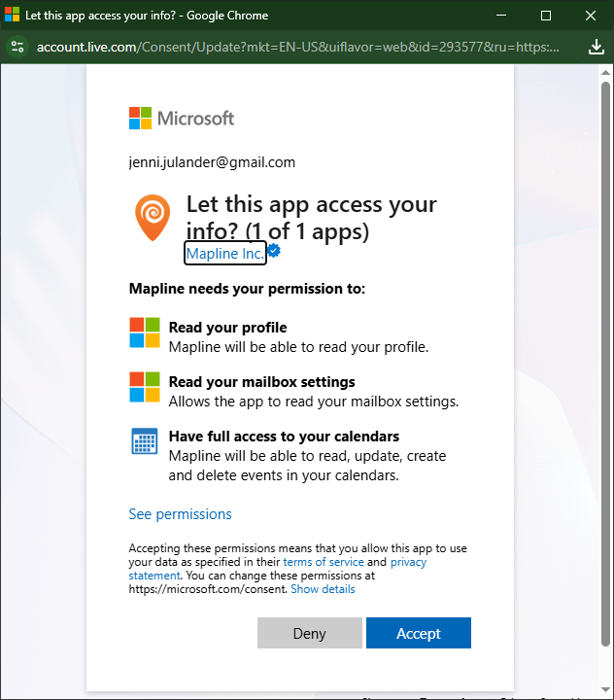Image resolution: width=614 pixels, height=700 pixels.
Task: Open the terms of service link
Action: pyautogui.click(x=324, y=562)
